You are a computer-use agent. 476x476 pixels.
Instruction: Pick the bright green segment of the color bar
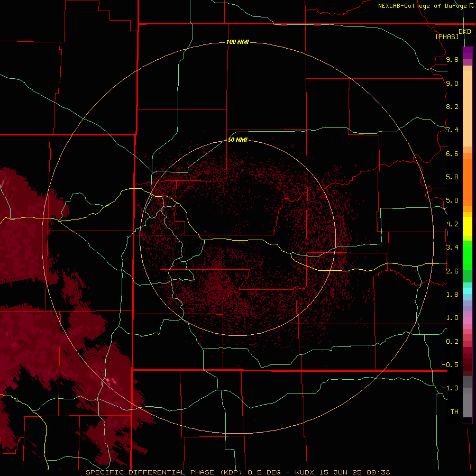[x=467, y=255]
